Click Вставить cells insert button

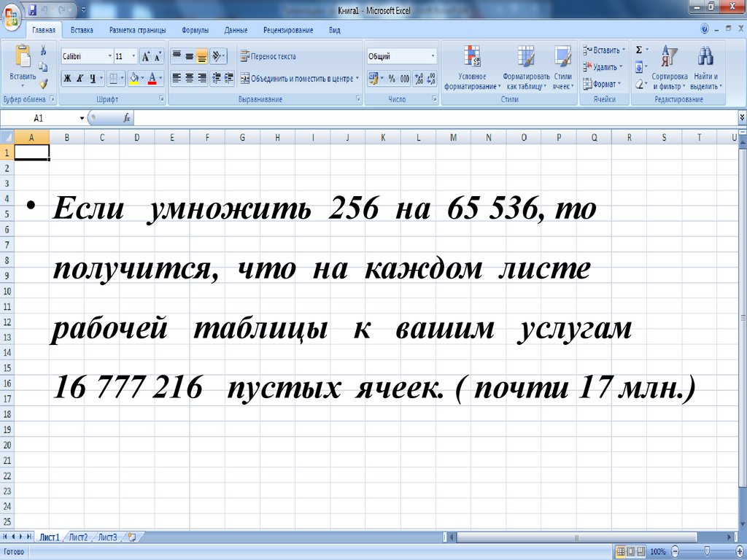pos(603,50)
